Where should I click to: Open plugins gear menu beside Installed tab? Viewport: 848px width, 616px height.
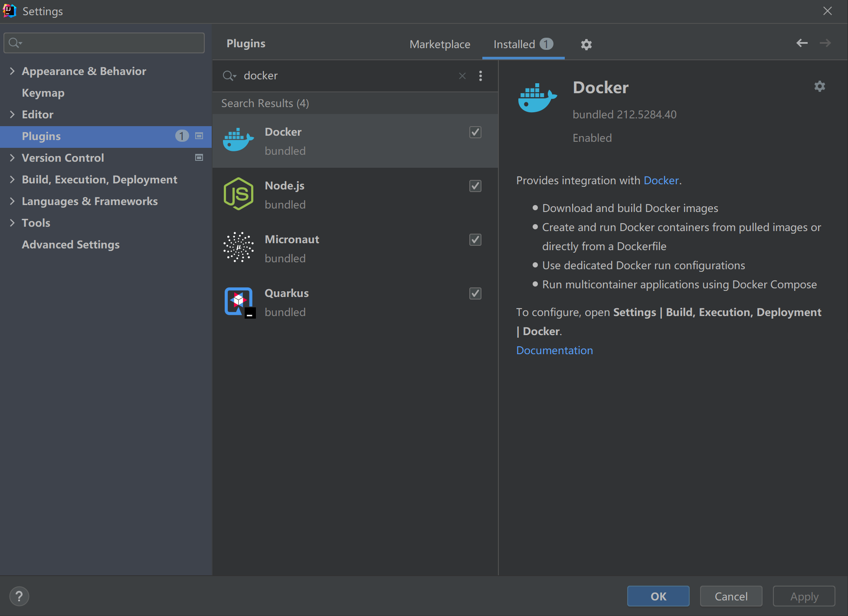tap(586, 44)
